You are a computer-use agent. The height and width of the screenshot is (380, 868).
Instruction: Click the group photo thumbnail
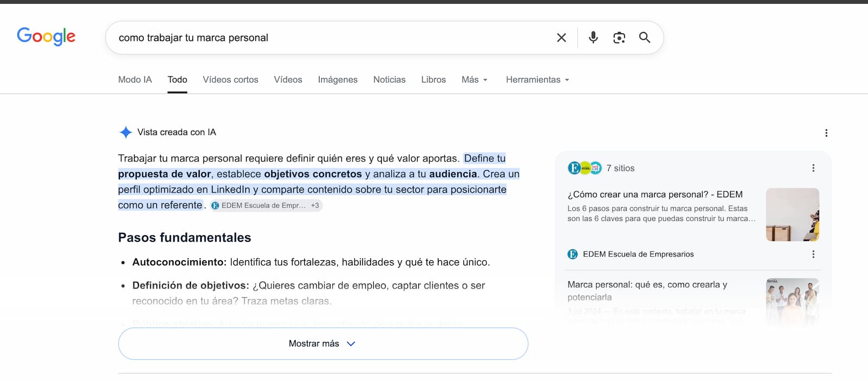[x=793, y=302]
